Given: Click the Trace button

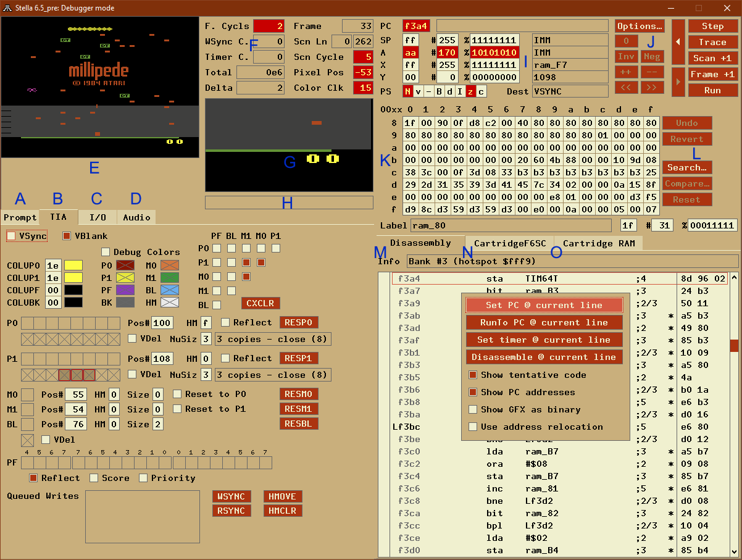Looking at the screenshot, I should (712, 42).
